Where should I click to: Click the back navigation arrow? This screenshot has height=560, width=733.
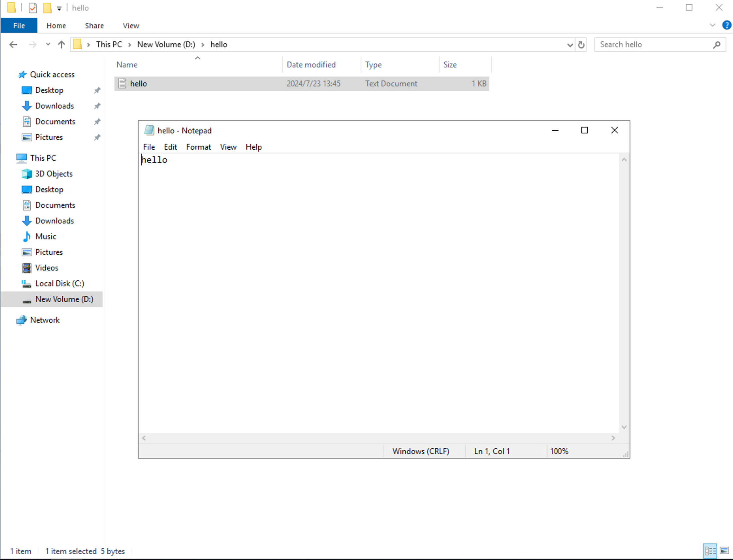coord(14,44)
